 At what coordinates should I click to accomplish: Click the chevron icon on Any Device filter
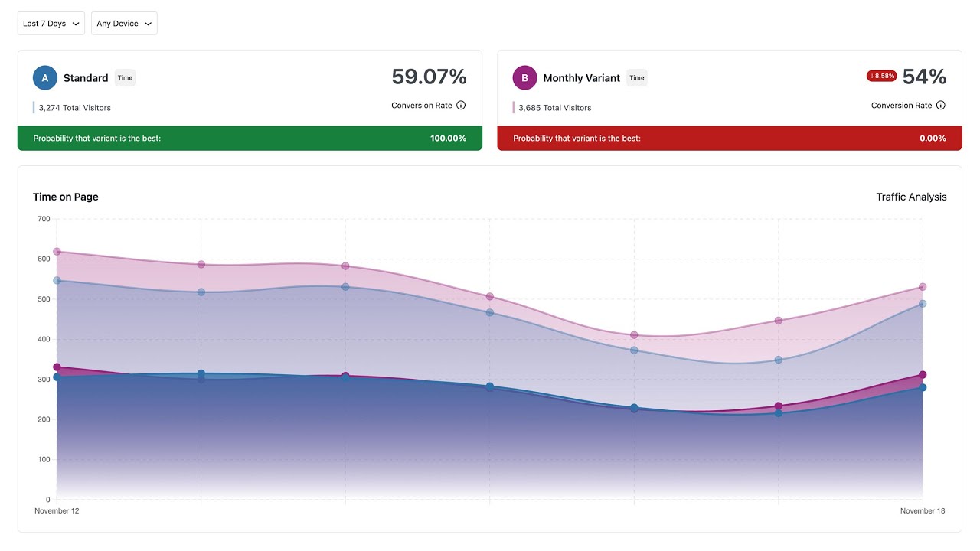point(148,24)
